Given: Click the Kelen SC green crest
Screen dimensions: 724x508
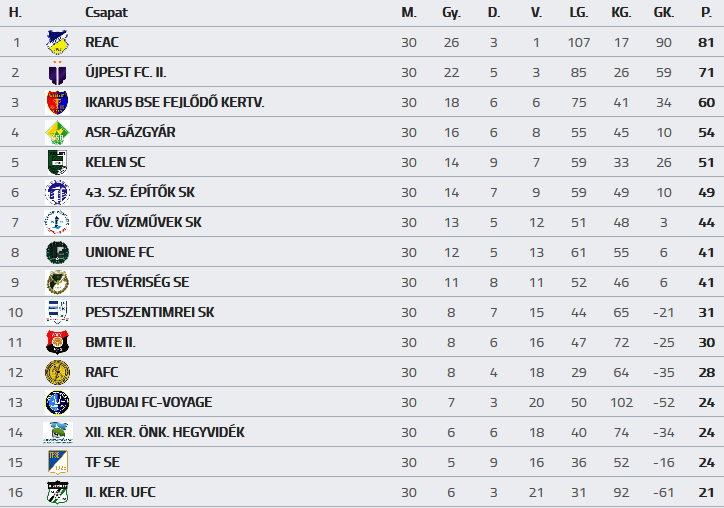Looking at the screenshot, I should 57,162.
